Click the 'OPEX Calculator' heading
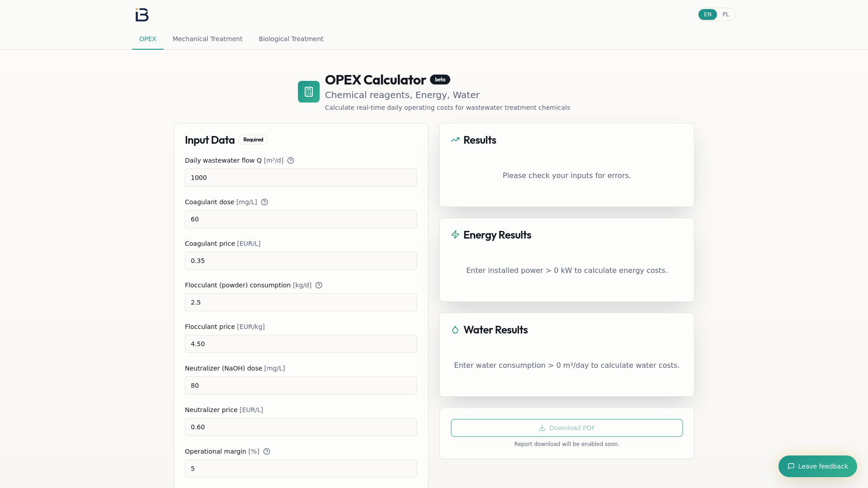Screen dimensions: 868x488 pyautogui.click(x=375, y=80)
